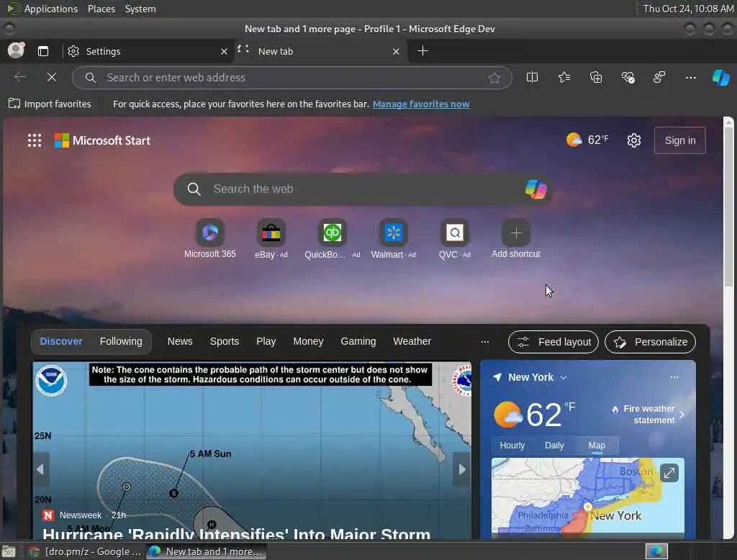This screenshot has width=737, height=560.
Task: Focus the address bar
Action: (x=292, y=78)
